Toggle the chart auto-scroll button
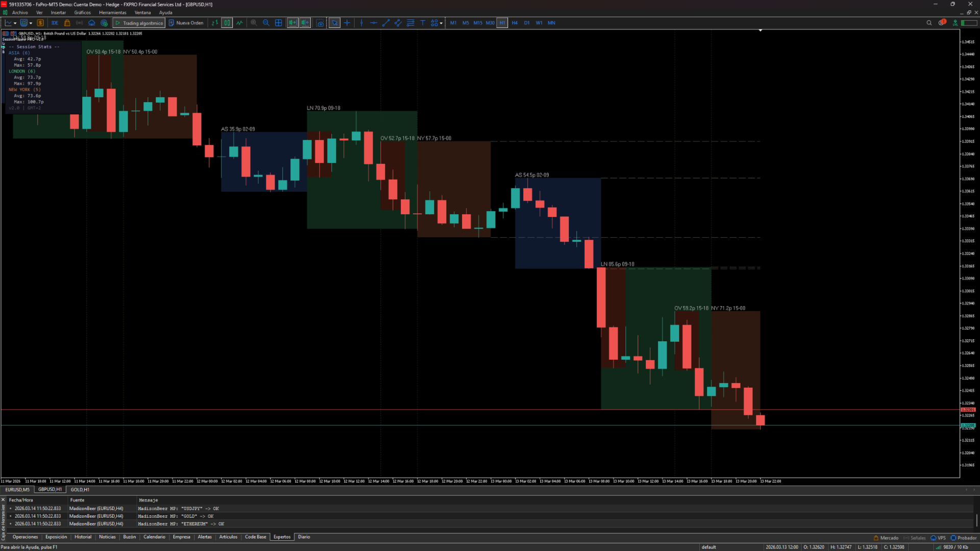 (292, 23)
